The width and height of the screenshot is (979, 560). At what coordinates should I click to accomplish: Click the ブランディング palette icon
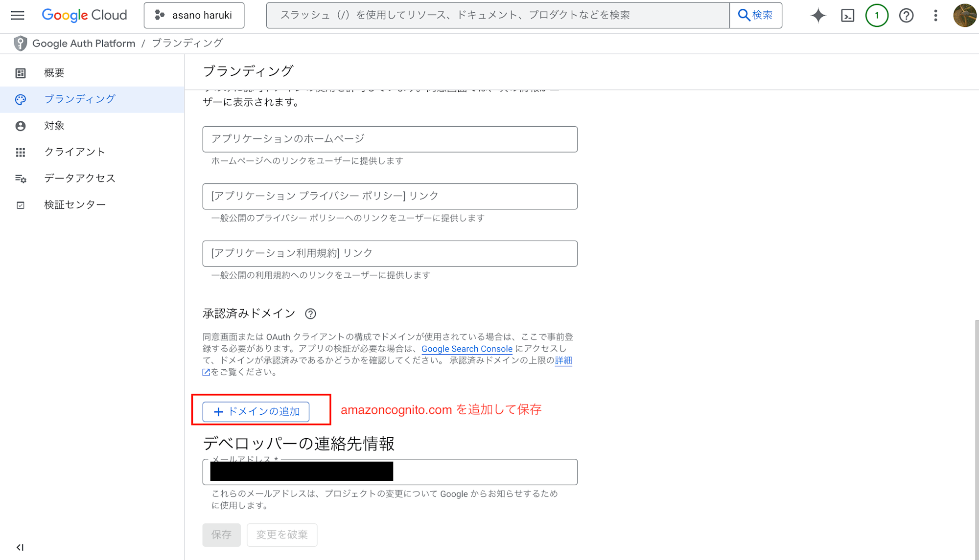click(21, 100)
